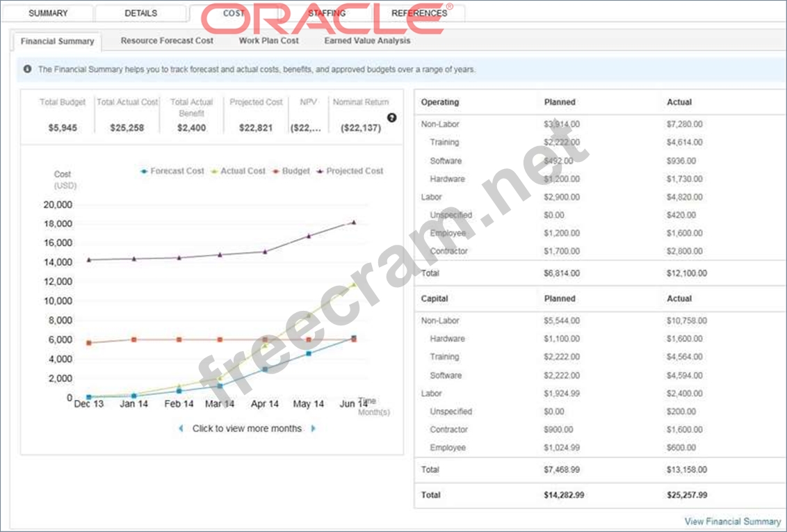Click the Capital Total actual value $13,158.00
Viewport: 787px width, 532px height.
(687, 470)
